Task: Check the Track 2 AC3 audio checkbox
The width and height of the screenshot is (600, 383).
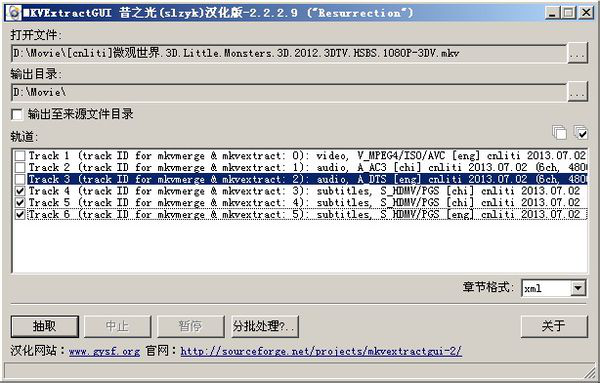Action: (x=20, y=168)
